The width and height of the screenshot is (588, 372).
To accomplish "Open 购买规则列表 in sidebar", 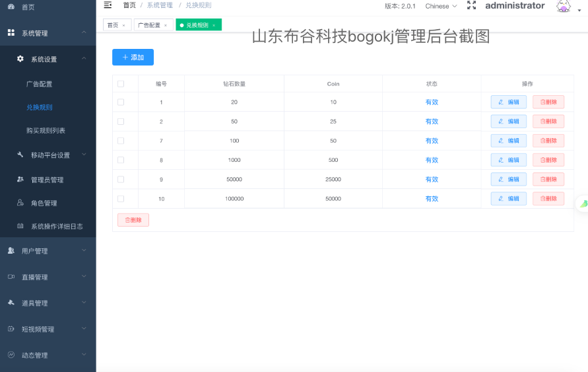I will (46, 130).
